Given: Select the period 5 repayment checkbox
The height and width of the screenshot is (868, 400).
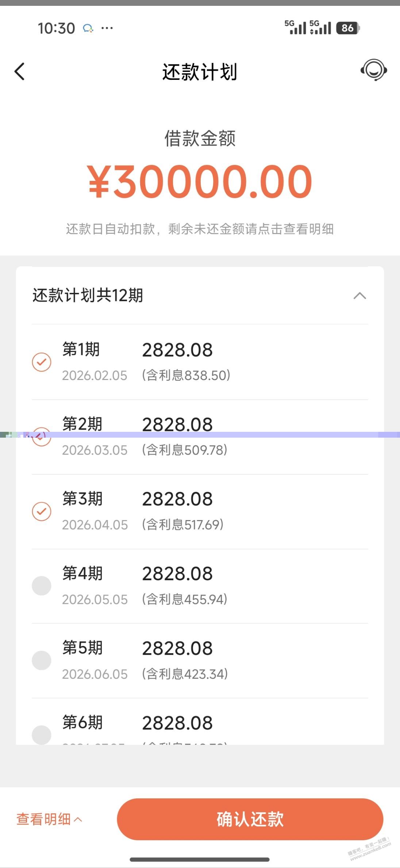Looking at the screenshot, I should coord(42,660).
